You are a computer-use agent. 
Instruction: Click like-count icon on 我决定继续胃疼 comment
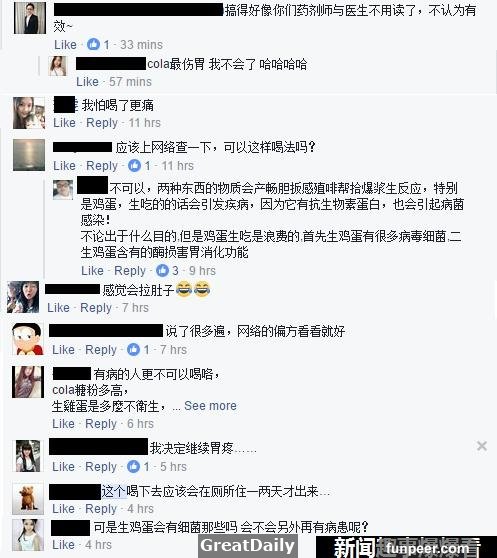pos(133,467)
